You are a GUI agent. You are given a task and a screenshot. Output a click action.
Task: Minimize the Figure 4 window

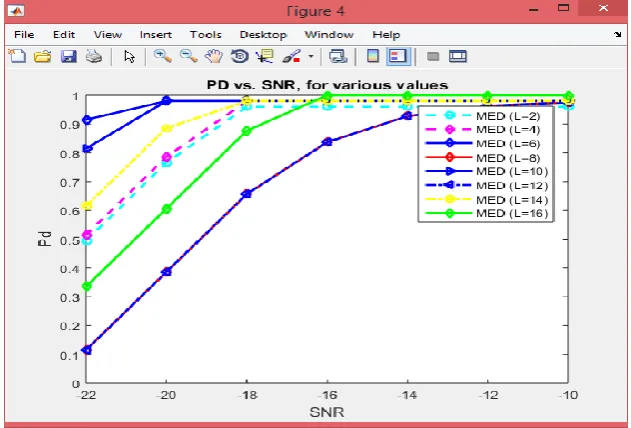click(534, 9)
